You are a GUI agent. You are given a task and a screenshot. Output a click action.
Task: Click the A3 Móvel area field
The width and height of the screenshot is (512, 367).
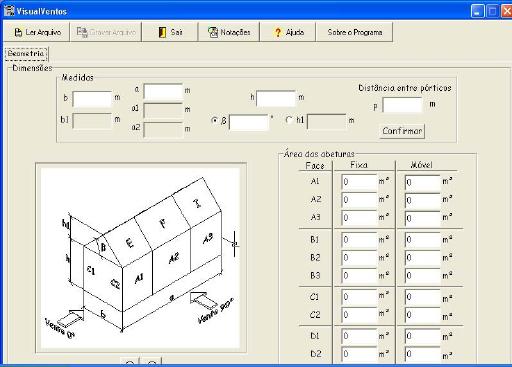point(423,218)
